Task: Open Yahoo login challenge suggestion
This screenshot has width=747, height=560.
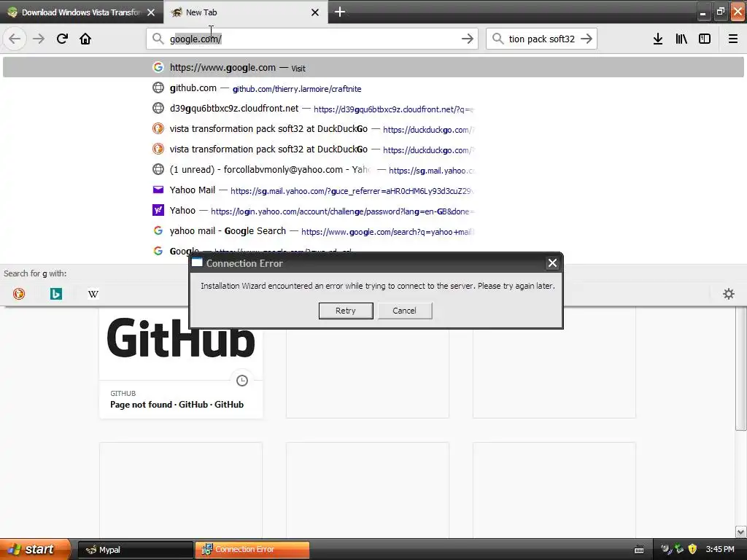Action: tap(373, 211)
